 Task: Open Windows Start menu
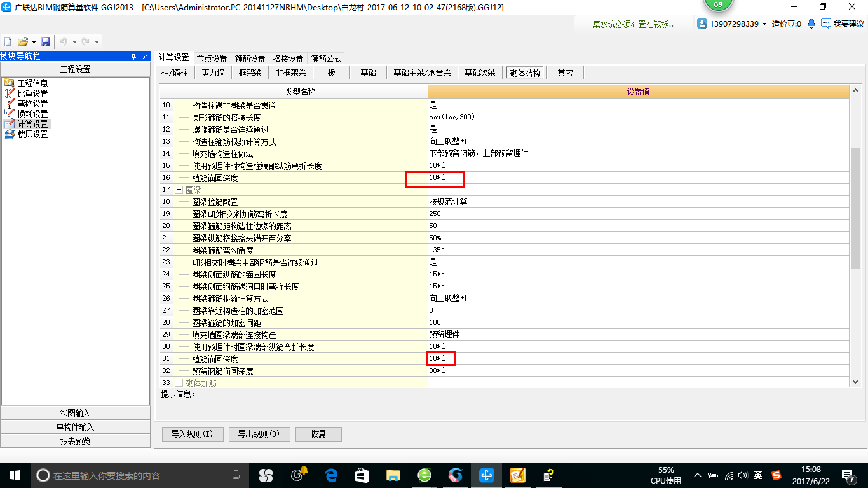coord(15,475)
